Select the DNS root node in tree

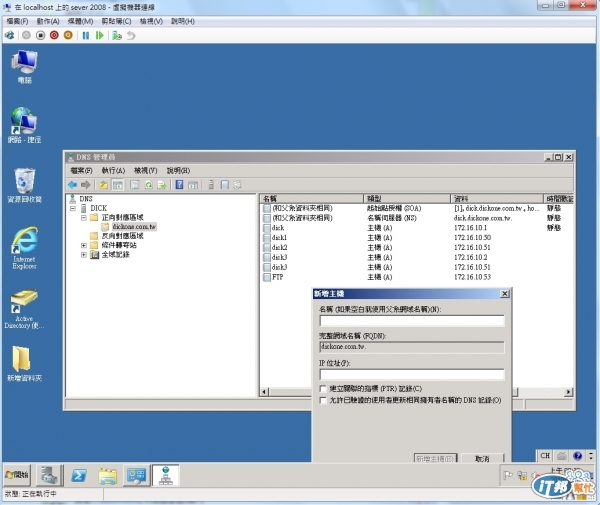pyautogui.click(x=86, y=199)
